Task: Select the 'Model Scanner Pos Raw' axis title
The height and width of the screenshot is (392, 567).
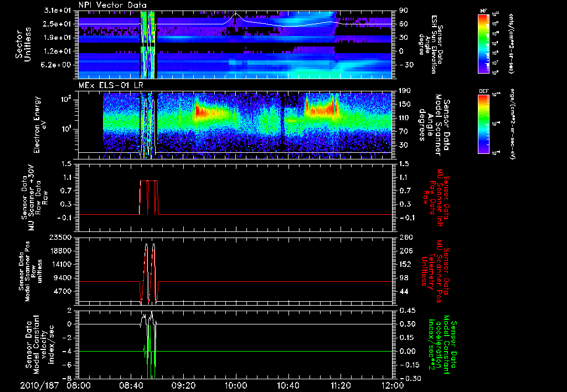Action: pyautogui.click(x=30, y=271)
